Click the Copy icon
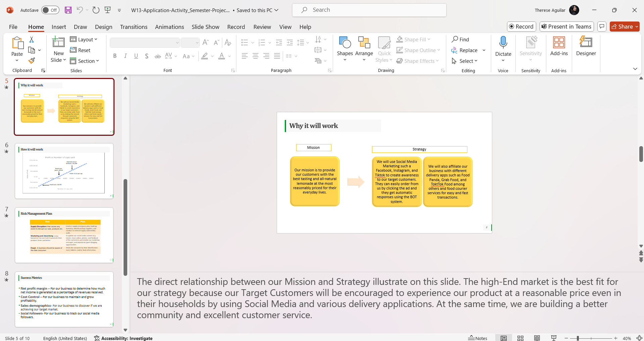The width and height of the screenshot is (644, 341). [x=32, y=50]
